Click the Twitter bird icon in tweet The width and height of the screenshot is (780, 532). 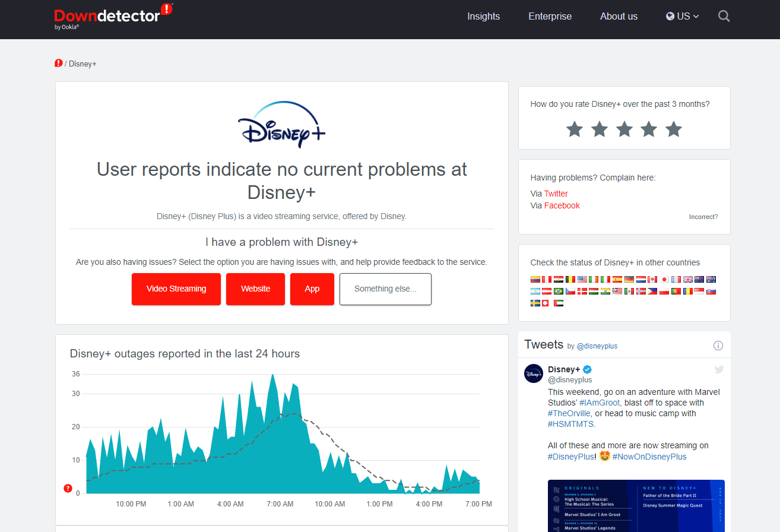(719, 369)
